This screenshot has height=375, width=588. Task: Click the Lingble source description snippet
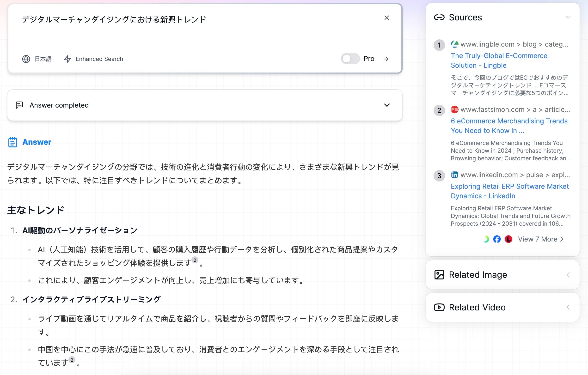coord(510,85)
